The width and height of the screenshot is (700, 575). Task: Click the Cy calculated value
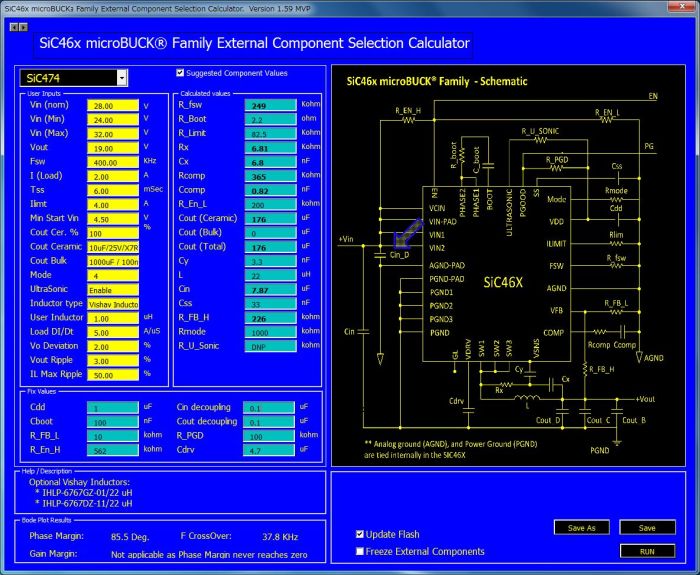271,262
